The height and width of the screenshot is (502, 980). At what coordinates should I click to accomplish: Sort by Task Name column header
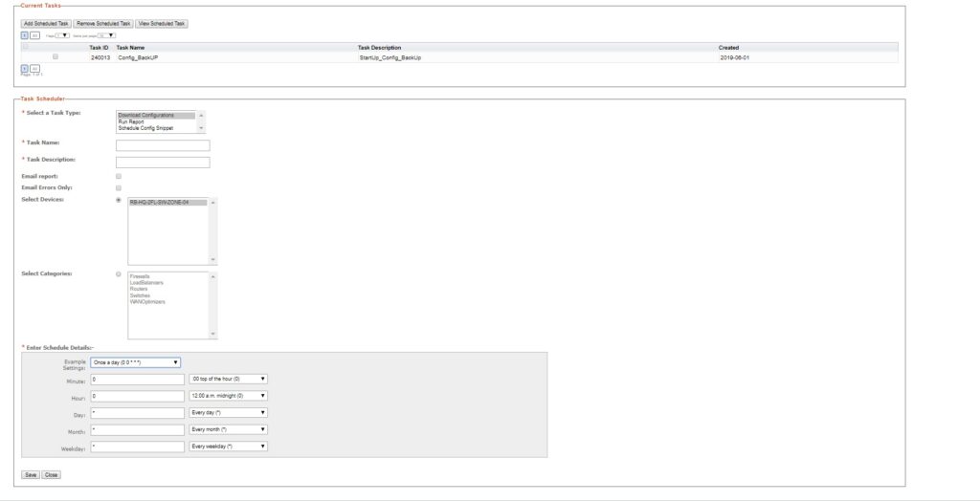coord(130,48)
